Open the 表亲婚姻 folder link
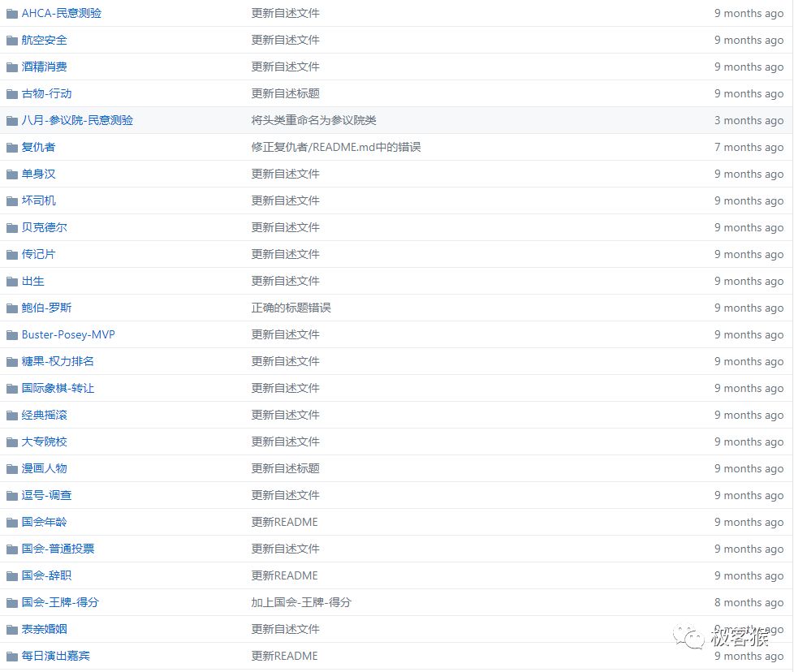The height and width of the screenshot is (672, 794). tap(44, 630)
